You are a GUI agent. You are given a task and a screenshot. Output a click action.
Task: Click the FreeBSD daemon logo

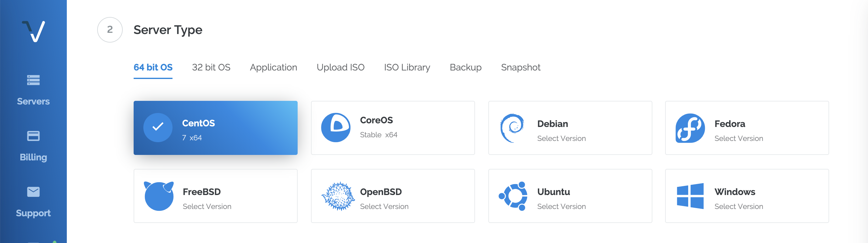click(x=159, y=196)
